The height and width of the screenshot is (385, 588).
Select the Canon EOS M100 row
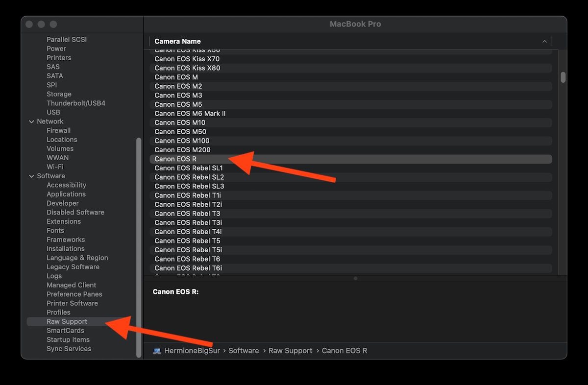[351, 141]
